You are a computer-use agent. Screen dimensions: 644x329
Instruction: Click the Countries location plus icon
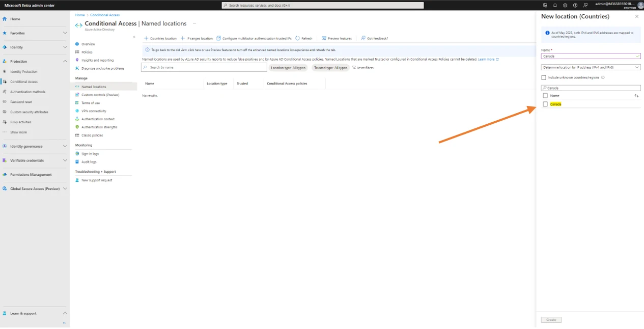pos(146,38)
